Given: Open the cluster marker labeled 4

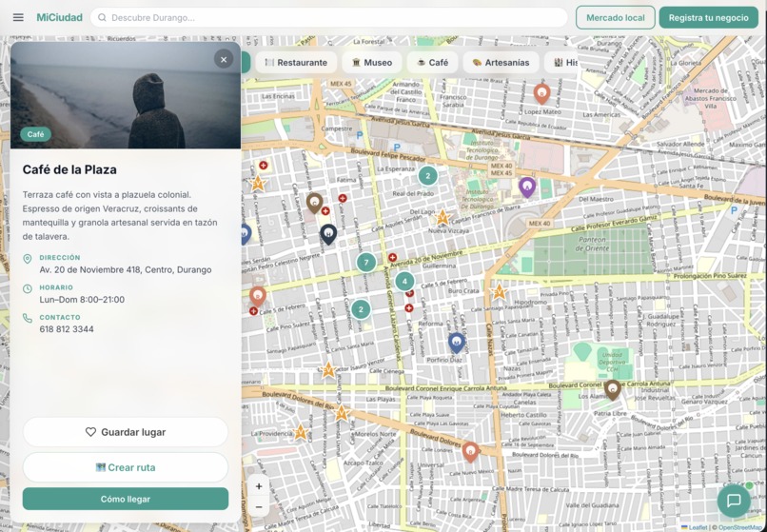Looking at the screenshot, I should coord(404,282).
